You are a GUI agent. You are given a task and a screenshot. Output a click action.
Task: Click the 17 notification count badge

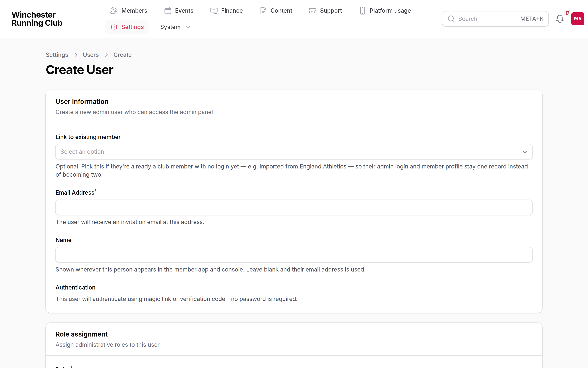coord(567,13)
